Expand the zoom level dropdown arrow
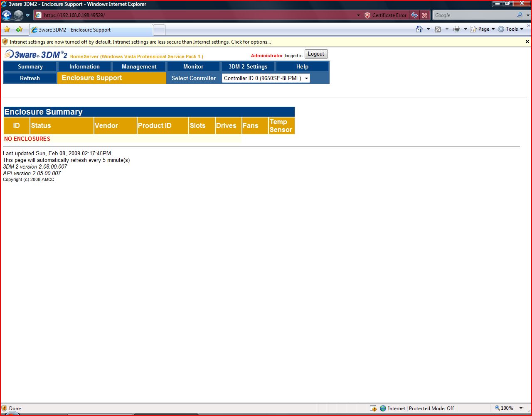Screen dimensions: 532x416 (521, 408)
